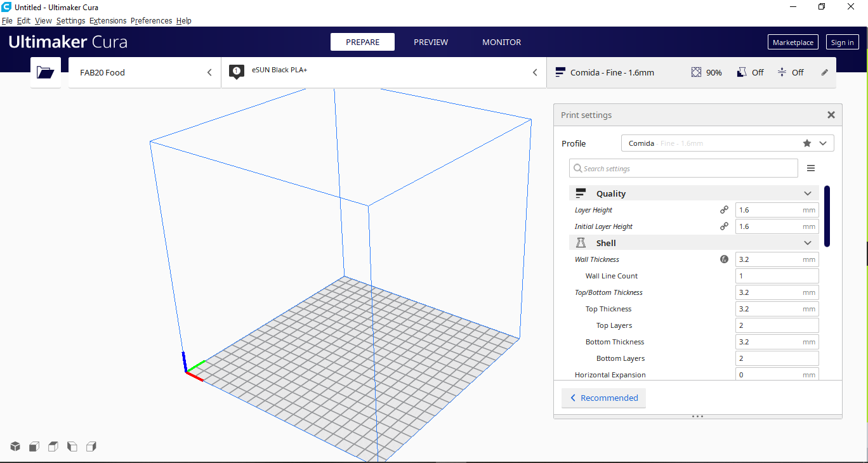
Task: Click the build plate adhesion icon
Action: (x=782, y=72)
